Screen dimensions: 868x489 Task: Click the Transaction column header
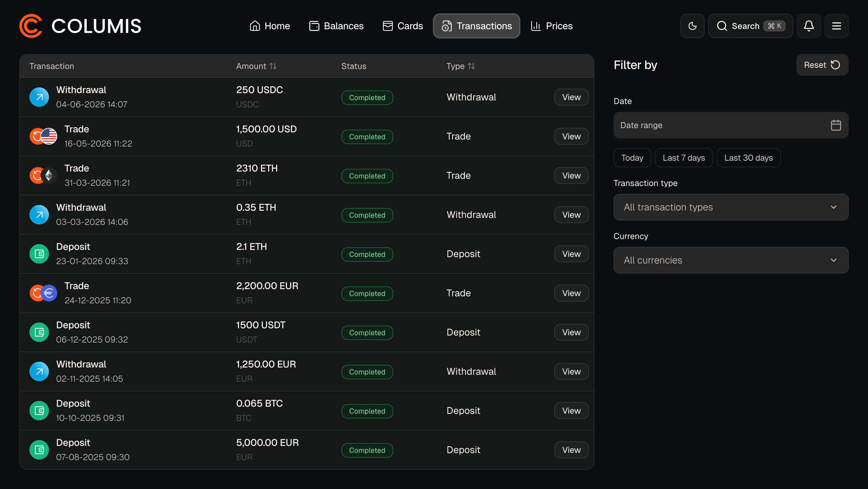click(x=52, y=66)
